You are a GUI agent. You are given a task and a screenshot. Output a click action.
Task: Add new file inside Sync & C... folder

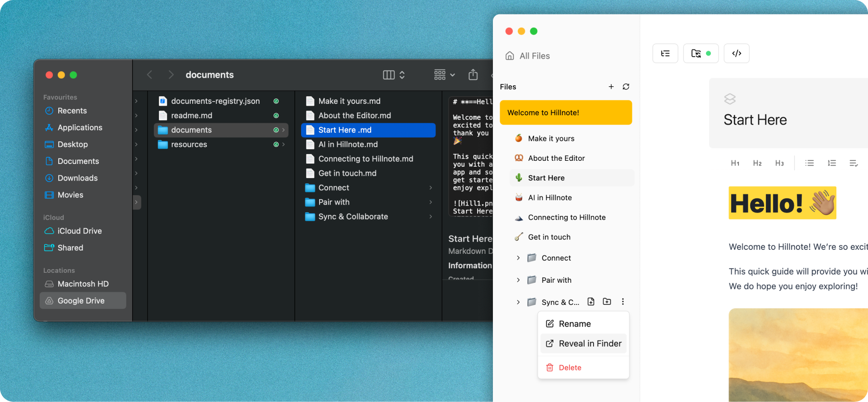pyautogui.click(x=591, y=302)
